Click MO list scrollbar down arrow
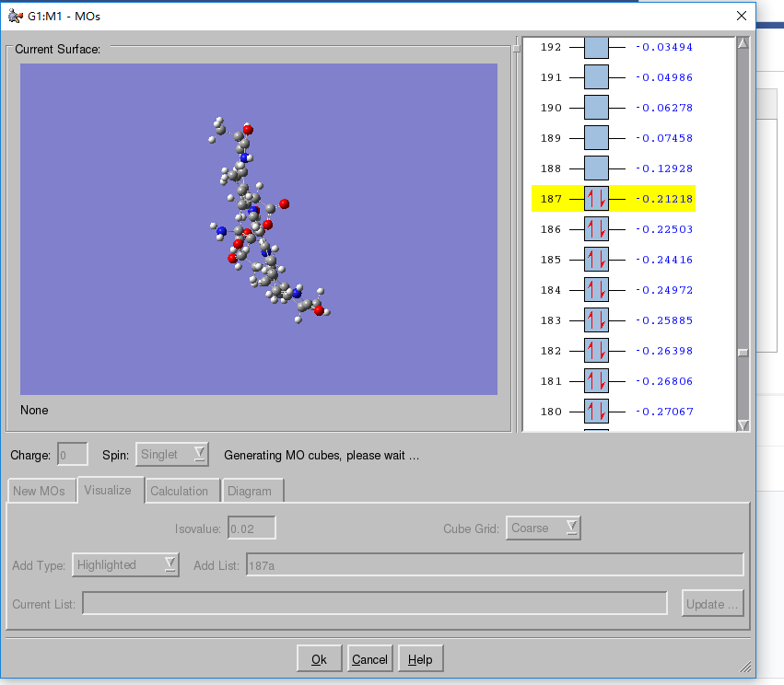The image size is (784, 685). [x=743, y=425]
